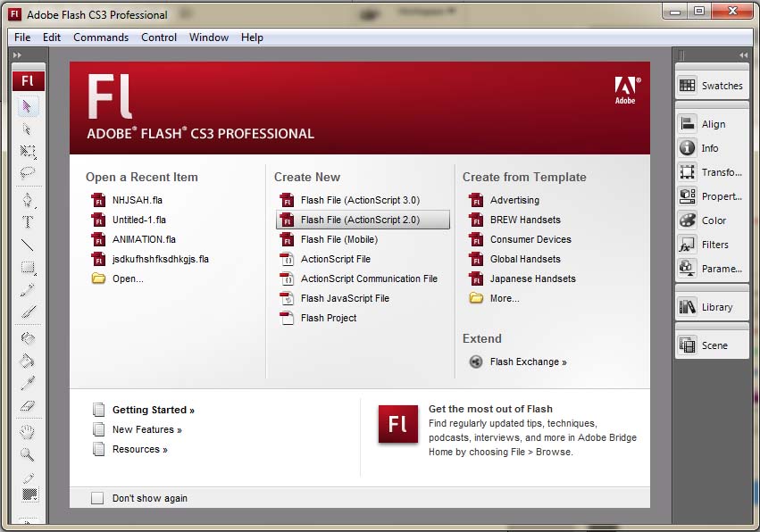Open the Properties panel
This screenshot has width=760, height=532.
pos(712,196)
